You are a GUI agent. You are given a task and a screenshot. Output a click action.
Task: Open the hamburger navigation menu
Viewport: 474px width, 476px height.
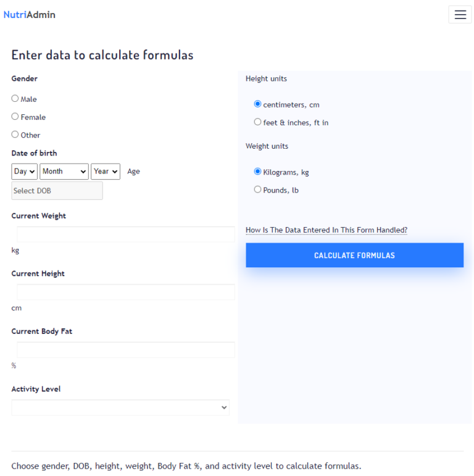(460, 15)
